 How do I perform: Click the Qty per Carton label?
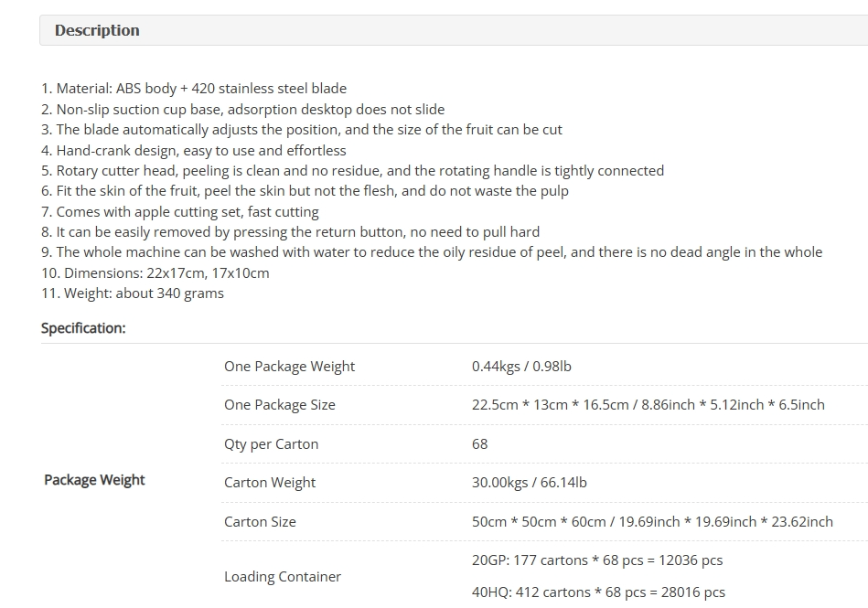click(x=272, y=444)
